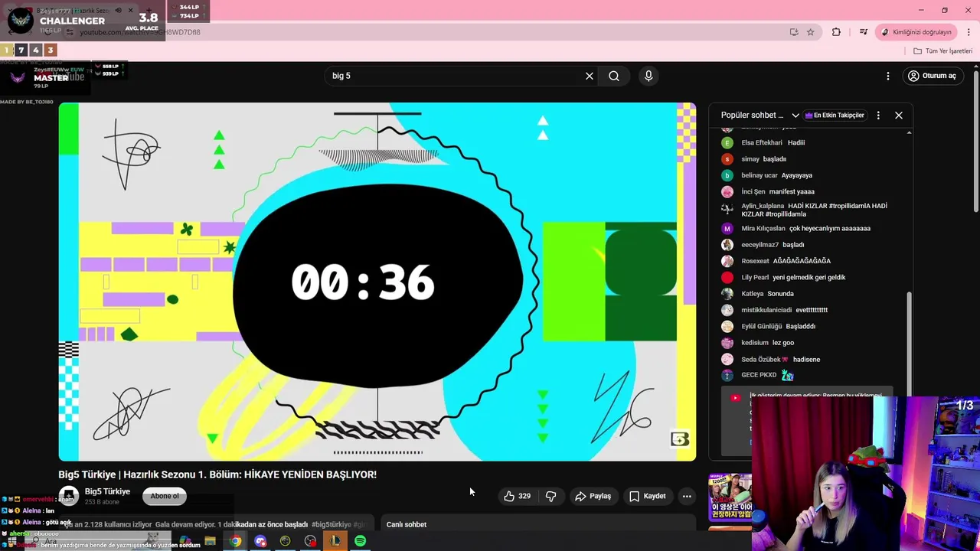
Task: Click Mira Kılıçaslan's chat message
Action: click(x=810, y=228)
